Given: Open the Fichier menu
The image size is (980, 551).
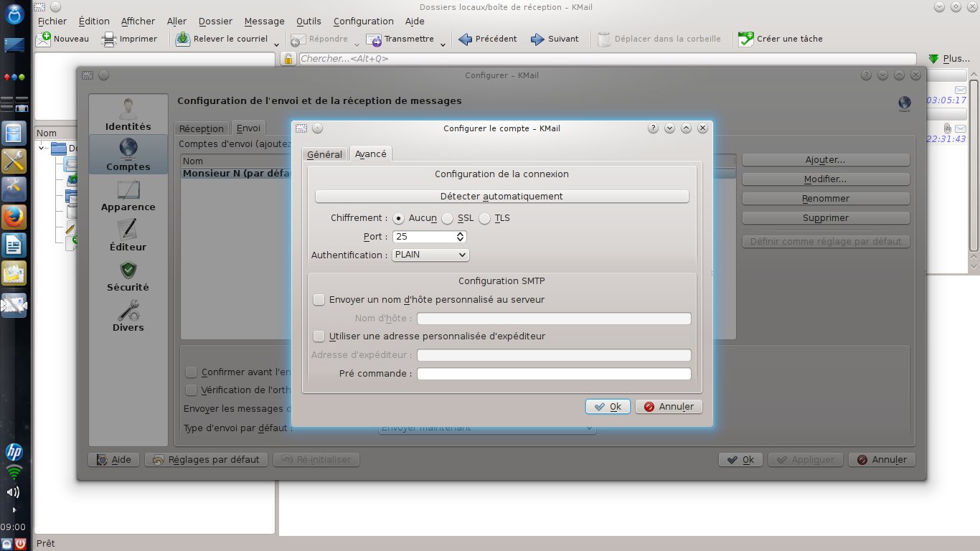Looking at the screenshot, I should pyautogui.click(x=52, y=21).
